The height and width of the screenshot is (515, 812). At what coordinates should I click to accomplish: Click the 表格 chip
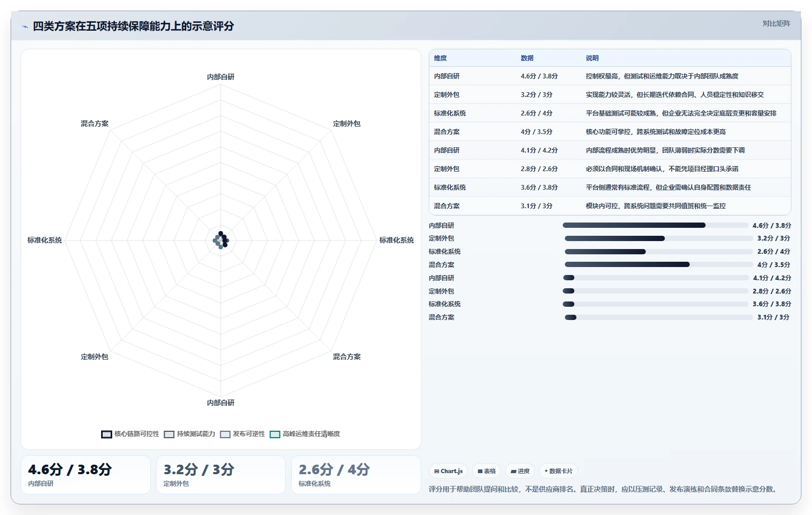486,471
